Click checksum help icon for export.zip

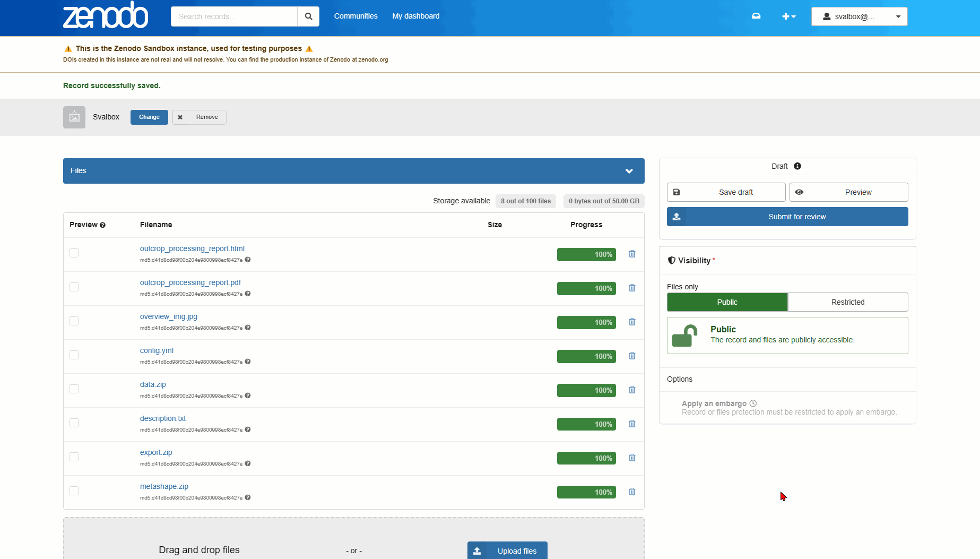(248, 463)
